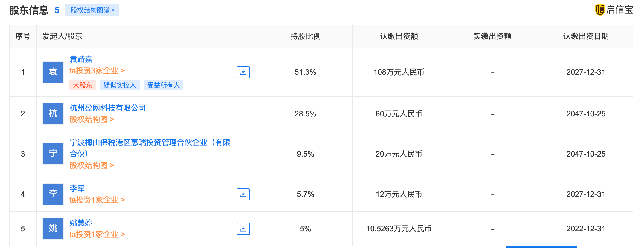Select the 疑似实控人 tag

click(120, 85)
